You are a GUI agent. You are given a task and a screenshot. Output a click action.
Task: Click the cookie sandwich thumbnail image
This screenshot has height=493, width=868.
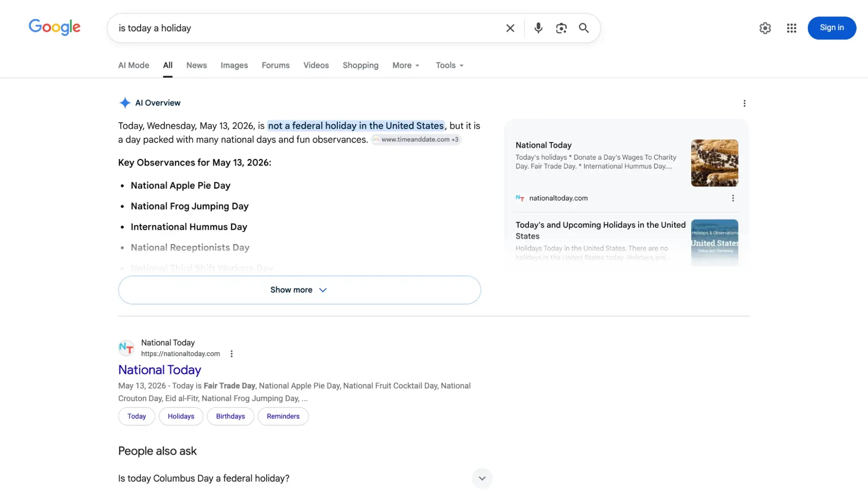click(714, 163)
